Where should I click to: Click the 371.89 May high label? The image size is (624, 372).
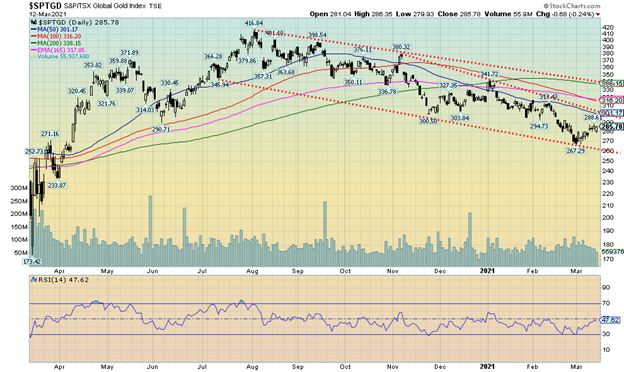pyautogui.click(x=129, y=53)
